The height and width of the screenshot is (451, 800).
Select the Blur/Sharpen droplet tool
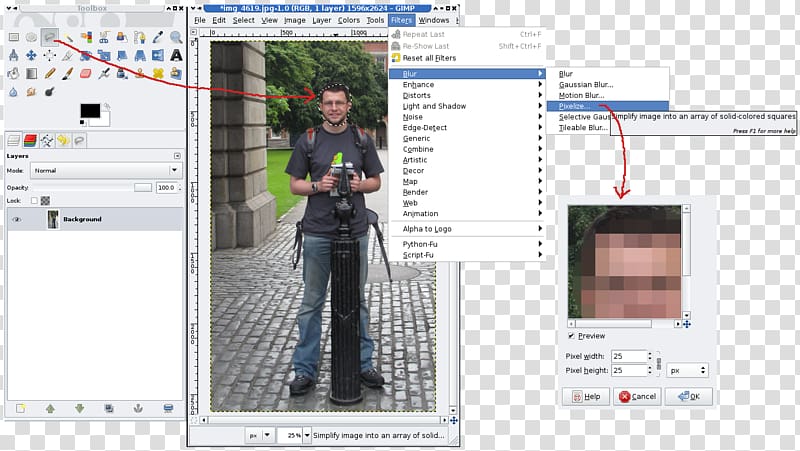tap(14, 92)
